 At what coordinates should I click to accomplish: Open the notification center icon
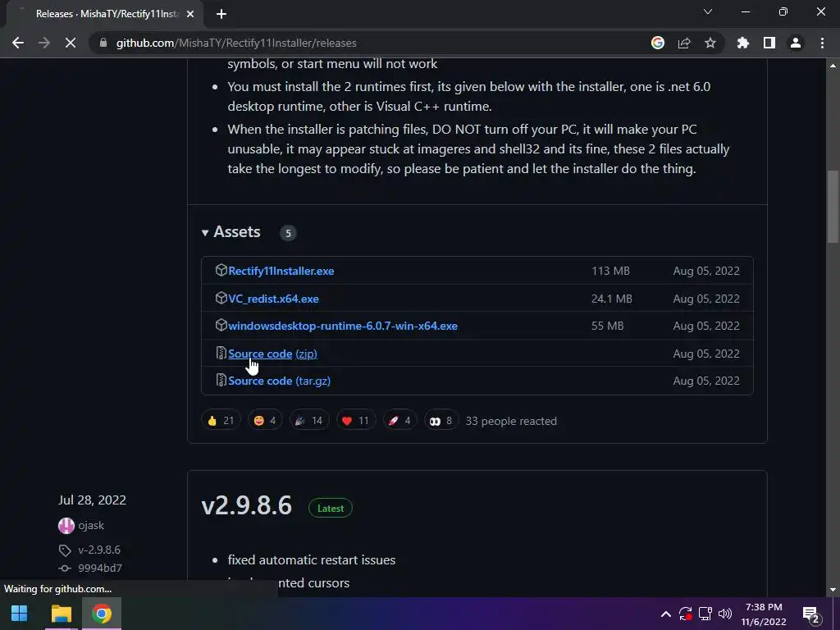click(810, 614)
